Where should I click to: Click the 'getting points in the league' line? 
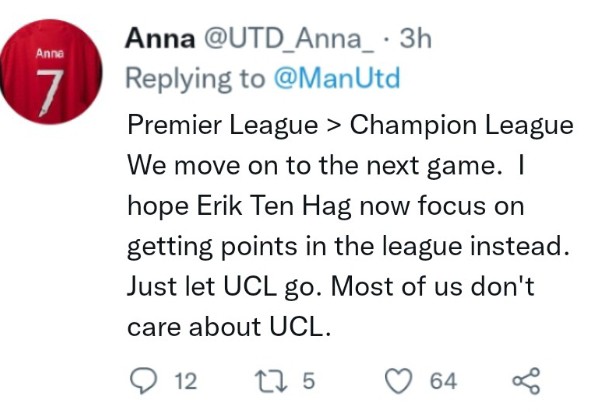[348, 247]
